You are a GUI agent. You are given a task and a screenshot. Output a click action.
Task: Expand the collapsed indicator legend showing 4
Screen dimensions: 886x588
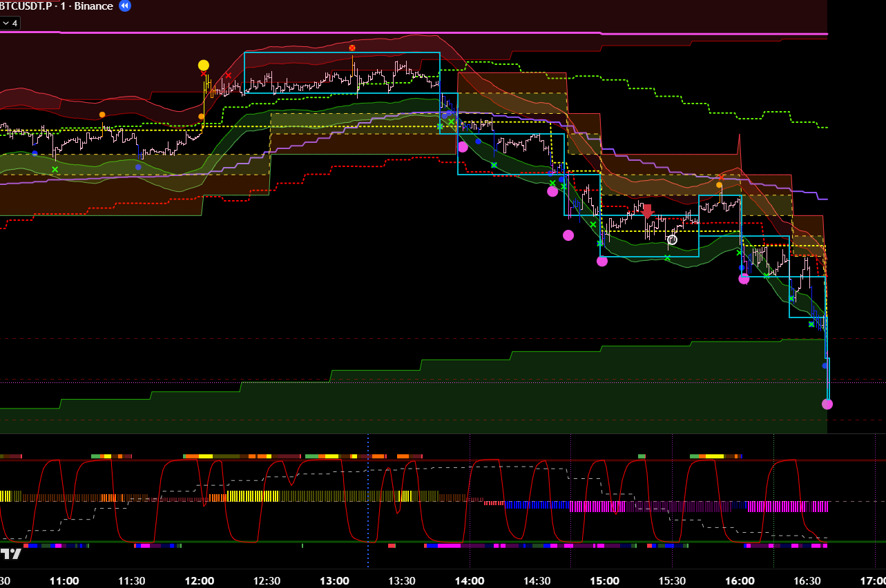pyautogui.click(x=10, y=23)
